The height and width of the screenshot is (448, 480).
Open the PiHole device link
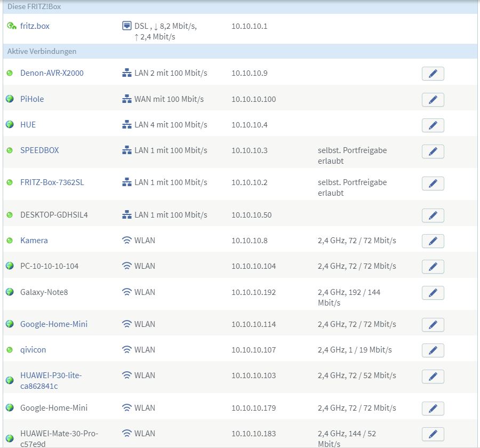32,99
